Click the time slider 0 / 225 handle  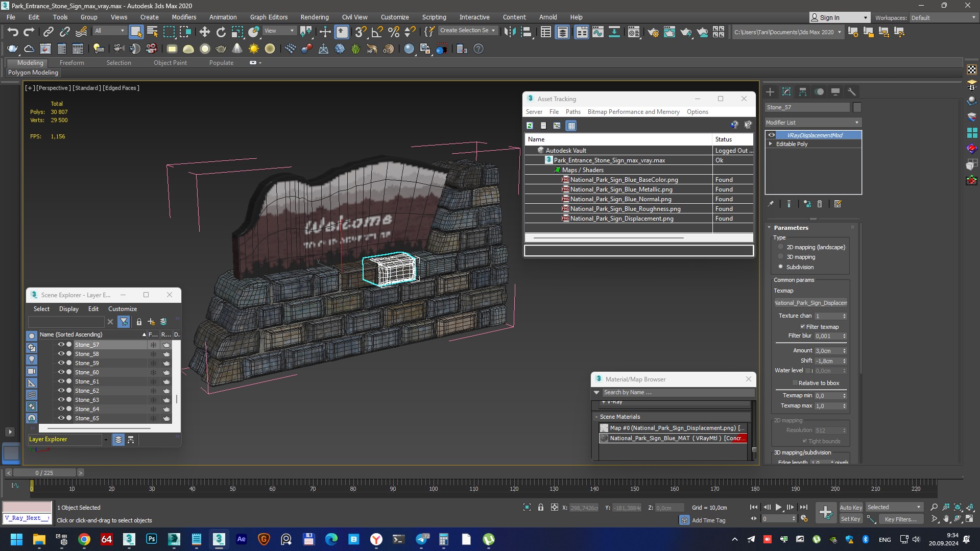(44, 473)
